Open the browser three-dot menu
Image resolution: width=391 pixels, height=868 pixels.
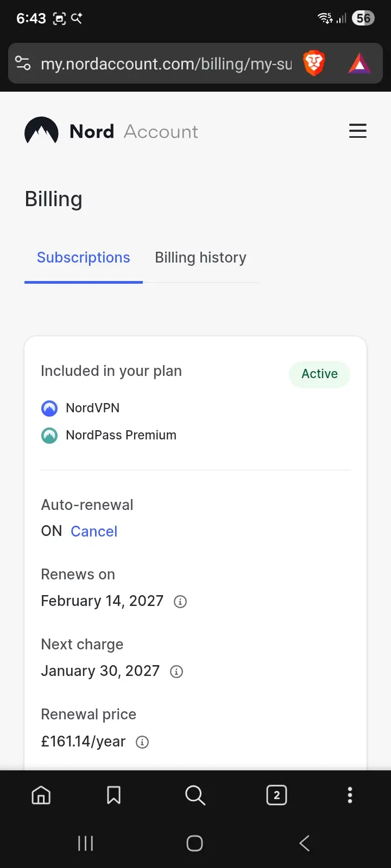pyautogui.click(x=350, y=795)
